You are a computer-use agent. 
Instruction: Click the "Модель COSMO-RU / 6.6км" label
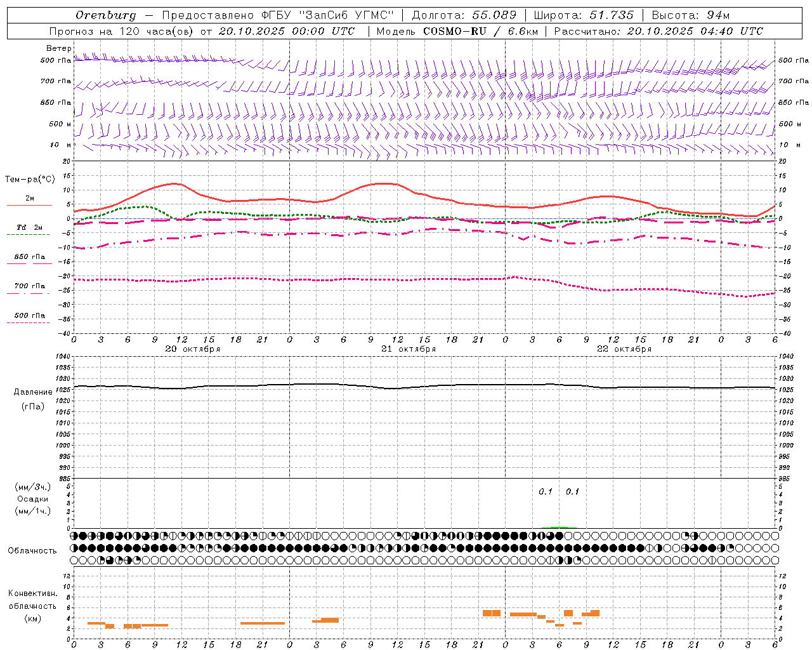(457, 31)
